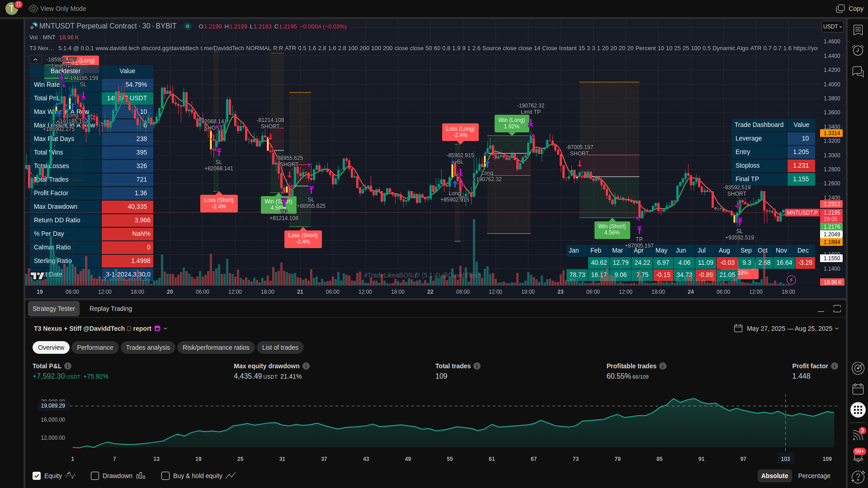Click the Max equity drawdown info icon
Image resolution: width=868 pixels, height=488 pixels.
306,366
